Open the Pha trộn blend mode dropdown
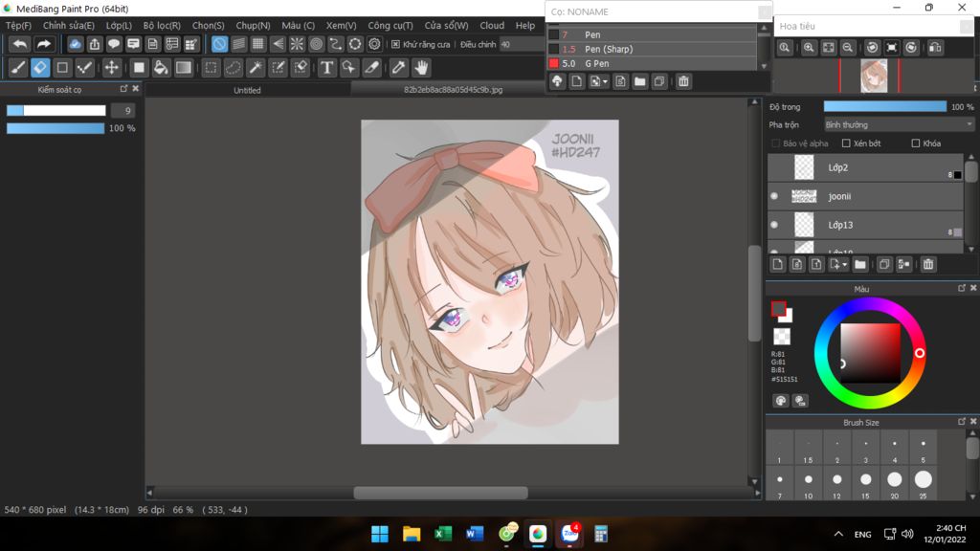980x551 pixels. 899,125
